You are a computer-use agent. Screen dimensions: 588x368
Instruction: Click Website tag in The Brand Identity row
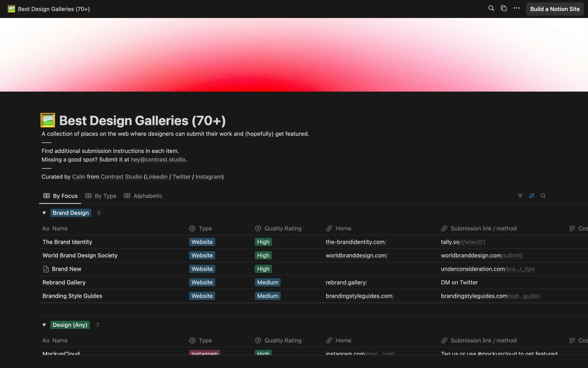[202, 242]
